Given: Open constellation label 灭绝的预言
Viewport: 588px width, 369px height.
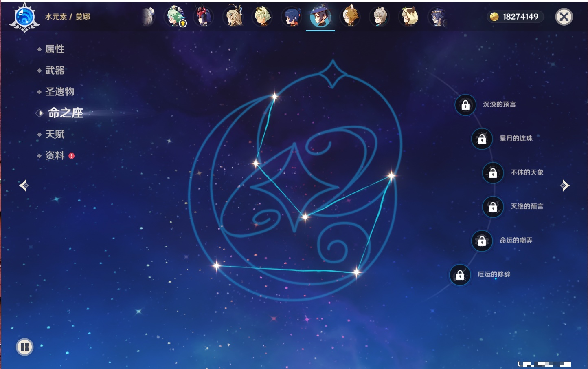Looking at the screenshot, I should (x=527, y=206).
